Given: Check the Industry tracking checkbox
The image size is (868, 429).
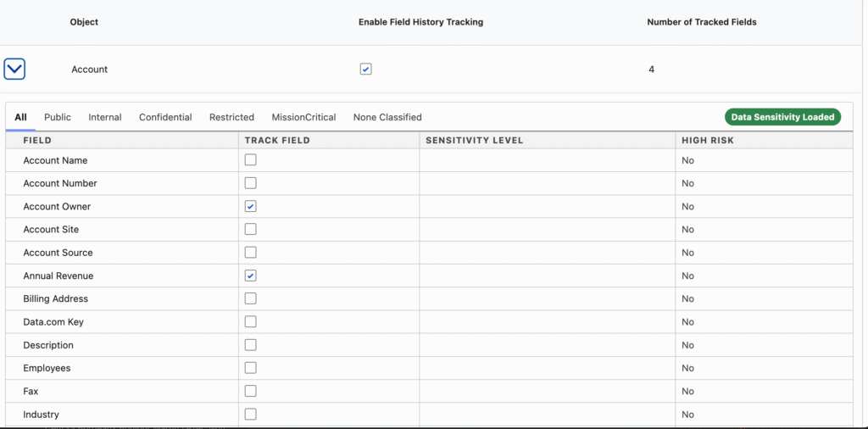Looking at the screenshot, I should [250, 414].
